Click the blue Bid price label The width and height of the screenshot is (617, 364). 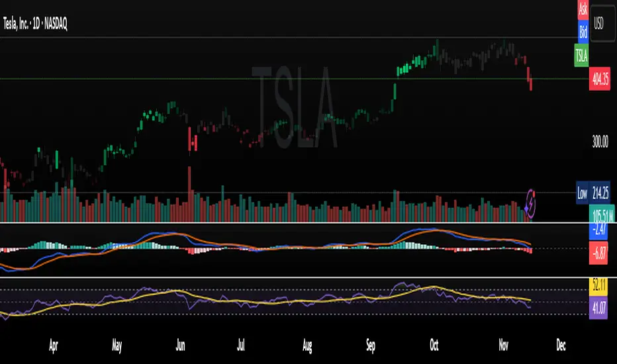[583, 32]
